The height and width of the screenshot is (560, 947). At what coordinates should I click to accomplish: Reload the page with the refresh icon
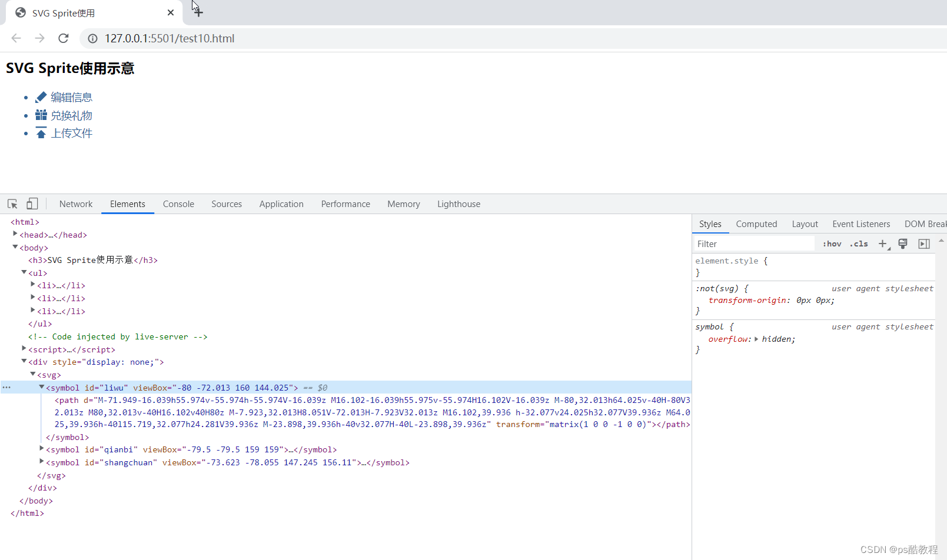pos(63,38)
